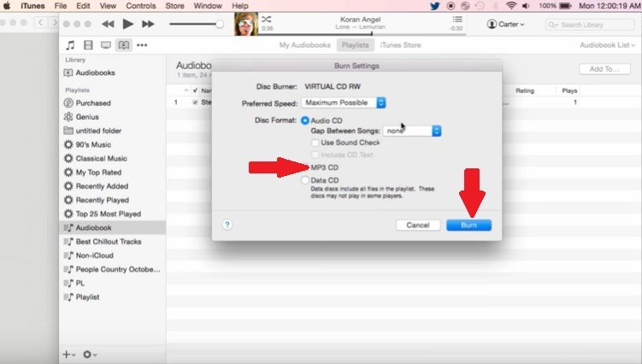This screenshot has height=364, width=642.
Task: Click the Rating column header
Action: 525,91
